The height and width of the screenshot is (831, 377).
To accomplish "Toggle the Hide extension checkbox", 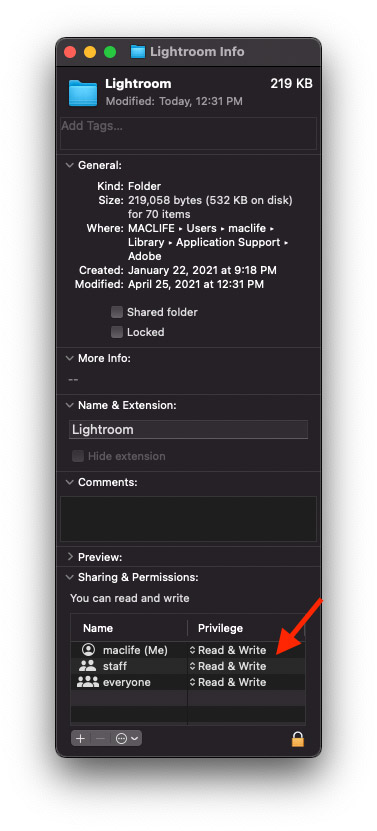I will click(78, 456).
